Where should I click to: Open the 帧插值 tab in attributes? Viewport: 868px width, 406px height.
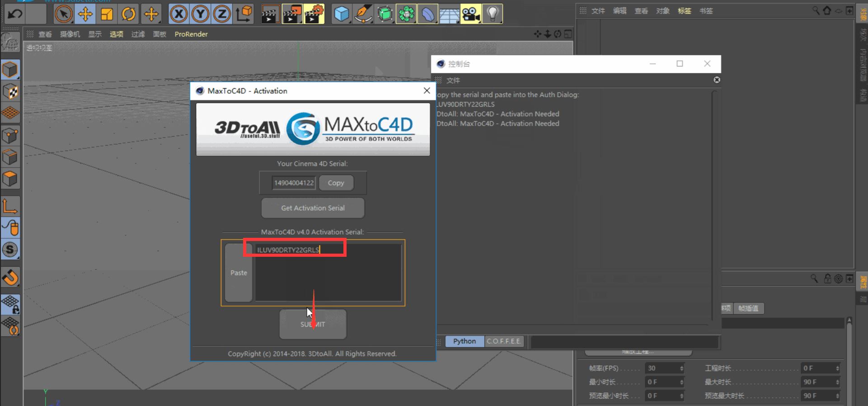coord(748,308)
